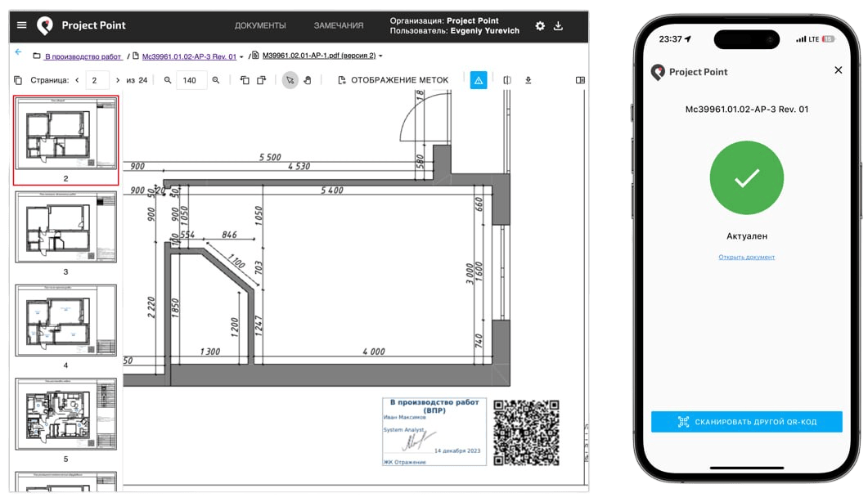This screenshot has width=868, height=502.
Task: Close the phone app screen with X
Action: (x=838, y=70)
